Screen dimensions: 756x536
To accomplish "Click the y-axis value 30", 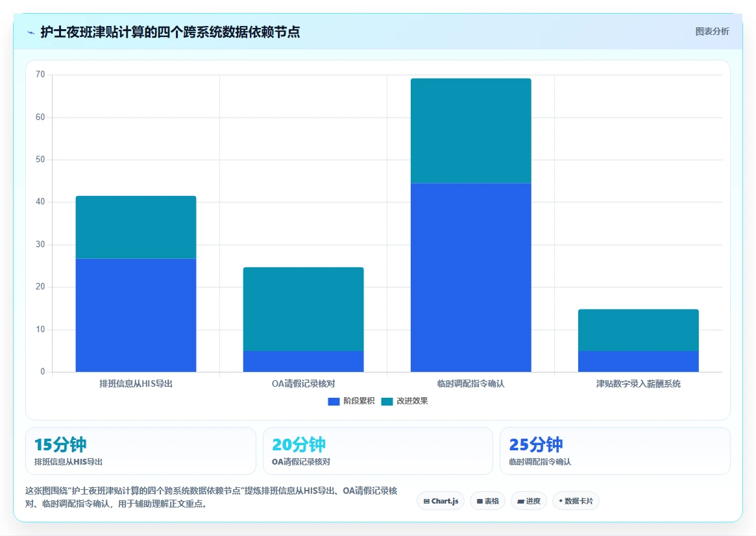I will (40, 245).
